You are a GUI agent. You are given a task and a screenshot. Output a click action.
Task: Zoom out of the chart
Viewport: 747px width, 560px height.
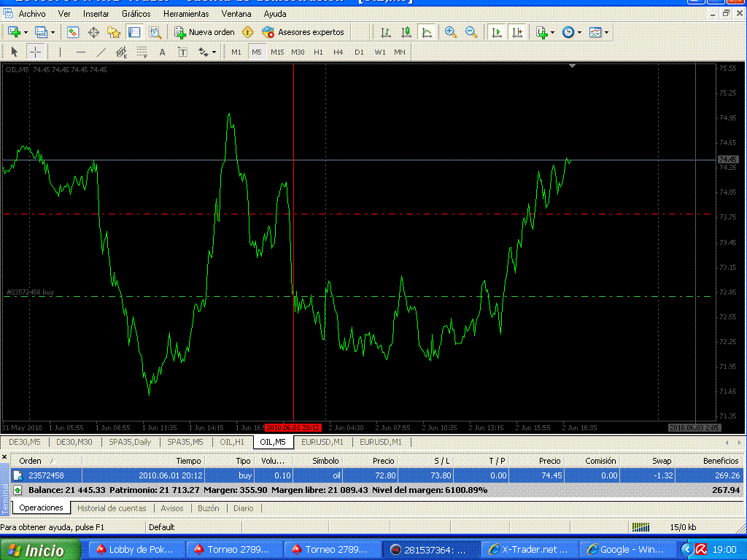point(471,32)
